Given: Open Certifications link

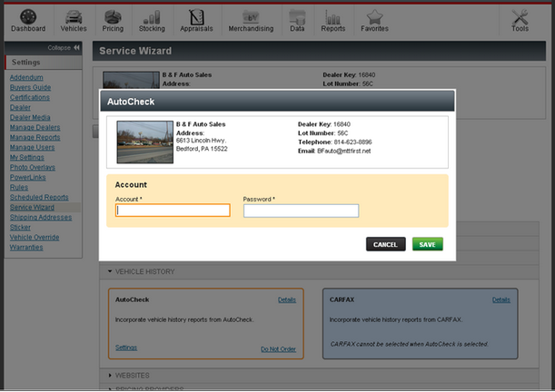Looking at the screenshot, I should [29, 97].
